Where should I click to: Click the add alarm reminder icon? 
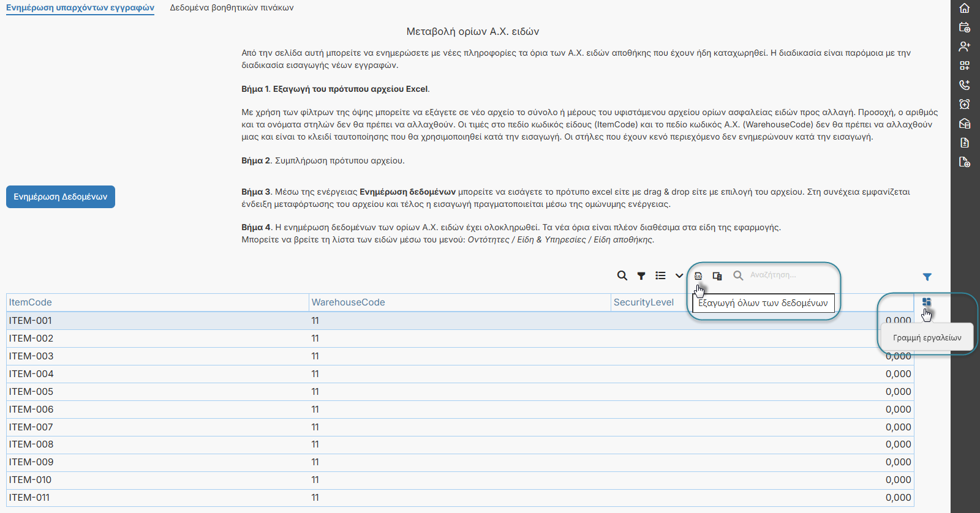pos(965,104)
